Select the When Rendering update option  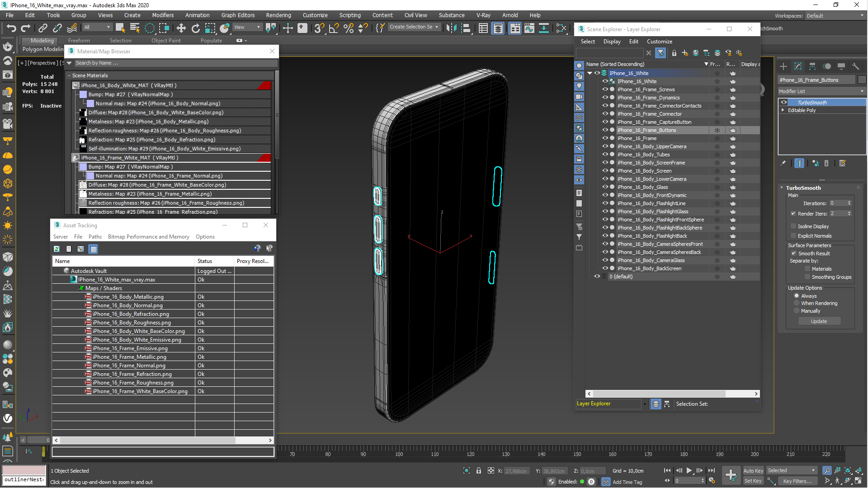point(797,303)
